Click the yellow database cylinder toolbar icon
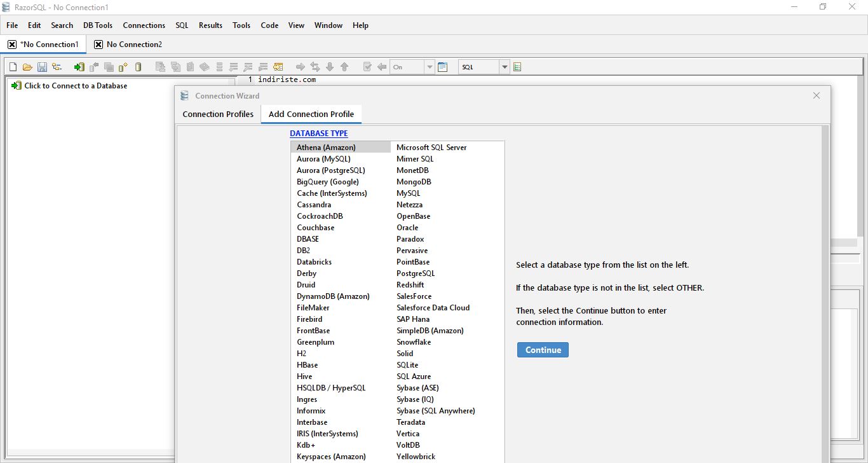The image size is (868, 463). [139, 67]
